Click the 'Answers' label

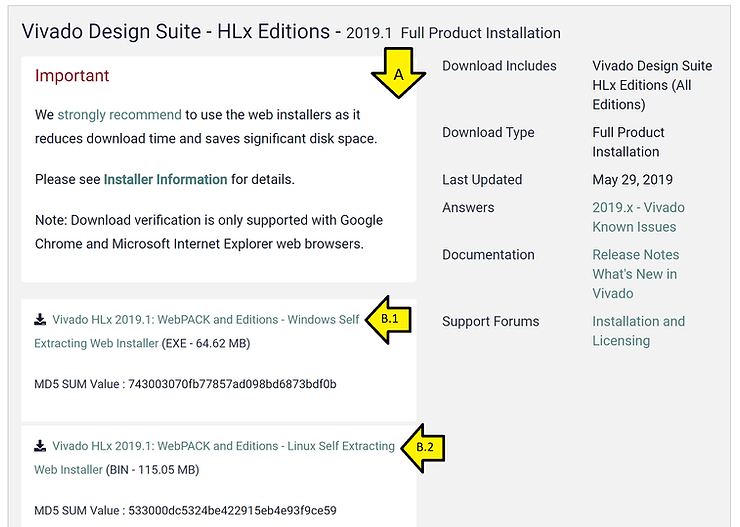tap(468, 208)
